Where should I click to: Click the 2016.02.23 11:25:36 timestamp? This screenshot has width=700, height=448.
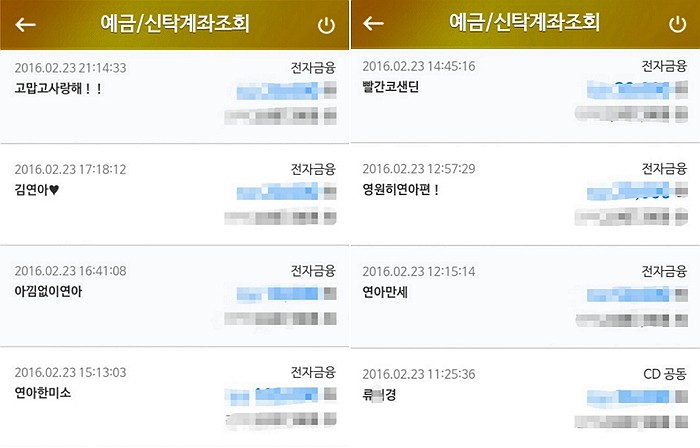(x=419, y=373)
